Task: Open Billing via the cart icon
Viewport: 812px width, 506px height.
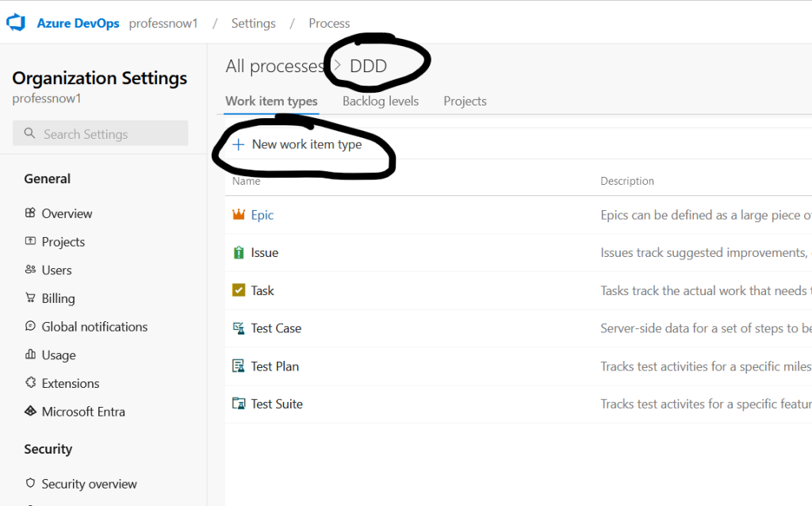Action: [30, 298]
